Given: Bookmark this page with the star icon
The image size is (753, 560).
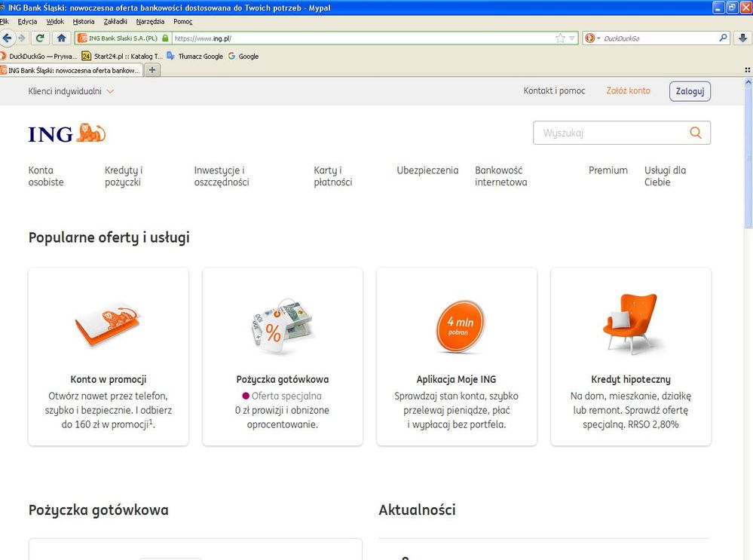Looking at the screenshot, I should 560,38.
